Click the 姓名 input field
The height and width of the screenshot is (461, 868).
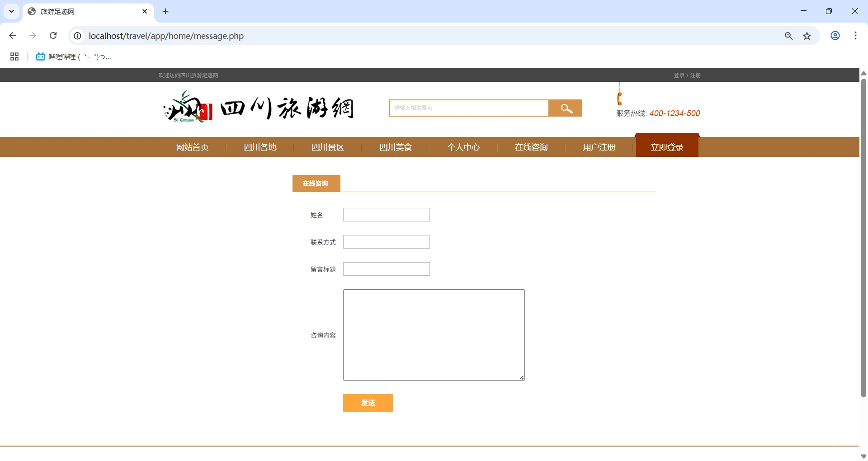386,214
